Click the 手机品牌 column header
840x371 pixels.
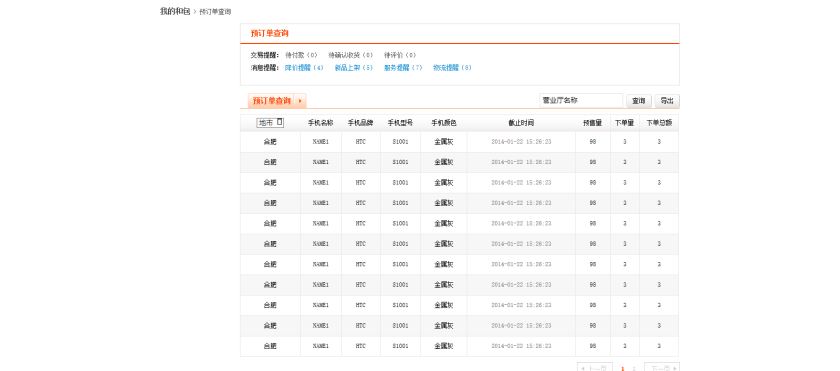(361, 123)
